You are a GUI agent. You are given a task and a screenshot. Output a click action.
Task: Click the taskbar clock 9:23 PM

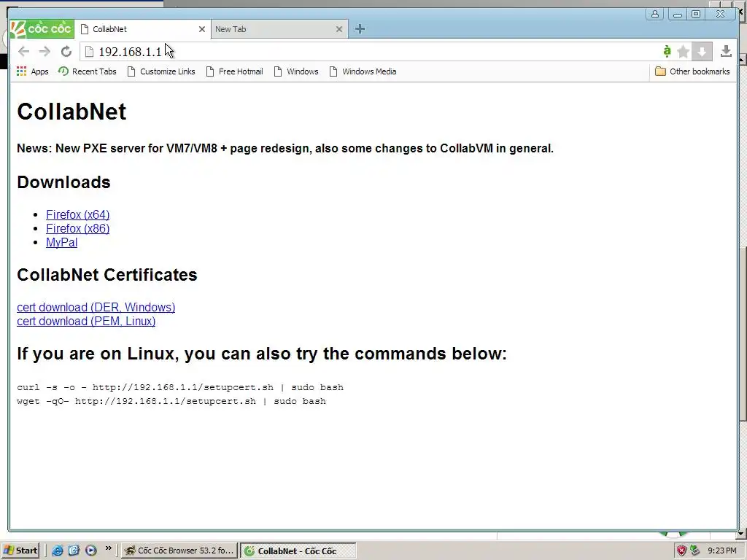coord(721,551)
